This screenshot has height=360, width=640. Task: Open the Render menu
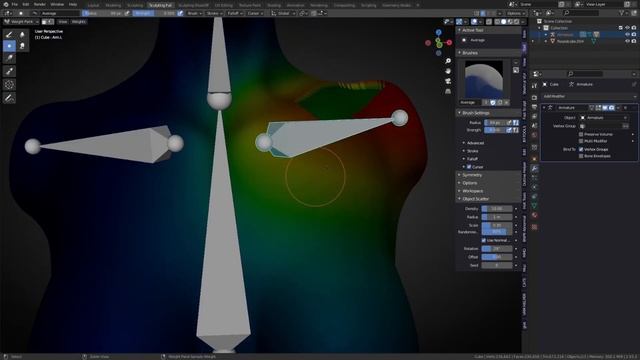40,4
